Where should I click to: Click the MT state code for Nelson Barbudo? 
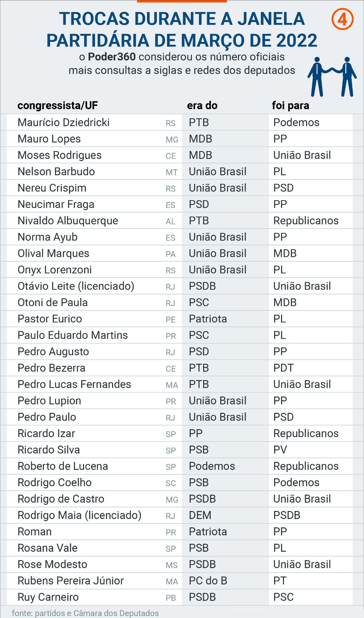tap(171, 172)
